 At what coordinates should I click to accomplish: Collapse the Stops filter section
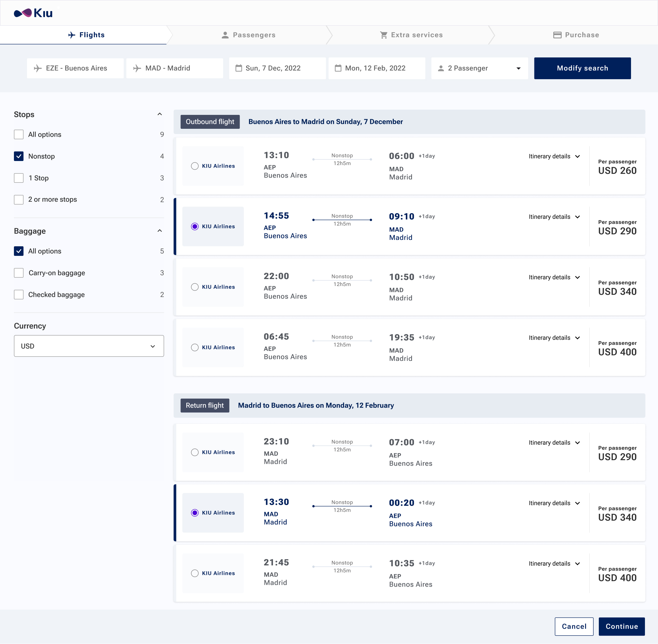tap(160, 114)
